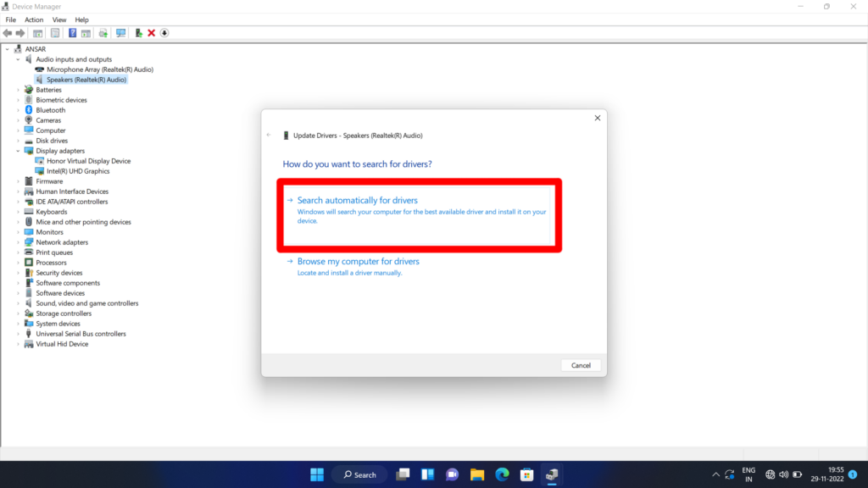Click the Back navigation arrow
The height and width of the screenshot is (488, 868).
(x=8, y=32)
